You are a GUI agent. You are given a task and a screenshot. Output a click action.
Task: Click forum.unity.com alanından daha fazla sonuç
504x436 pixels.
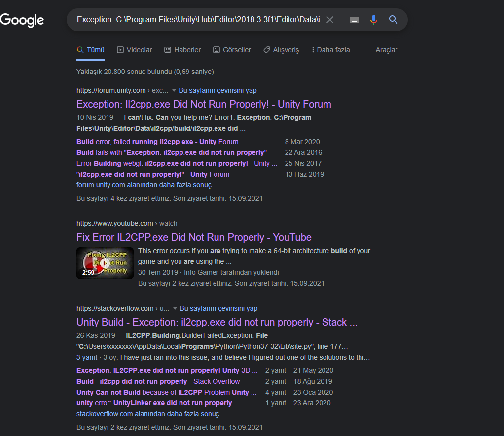pos(144,185)
